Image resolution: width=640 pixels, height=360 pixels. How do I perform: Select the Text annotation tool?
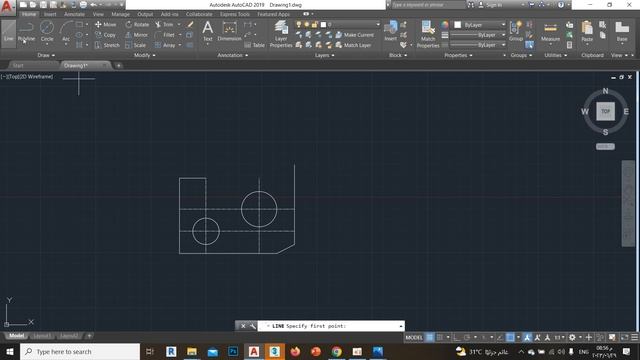pyautogui.click(x=208, y=31)
